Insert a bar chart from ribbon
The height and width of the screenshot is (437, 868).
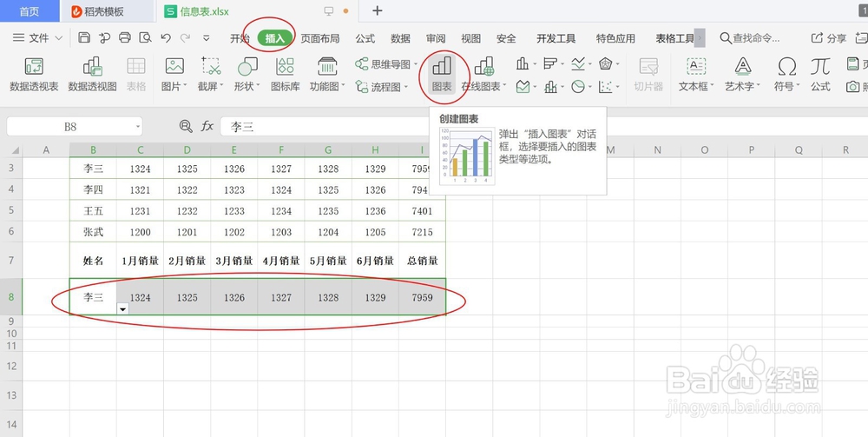[x=554, y=64]
